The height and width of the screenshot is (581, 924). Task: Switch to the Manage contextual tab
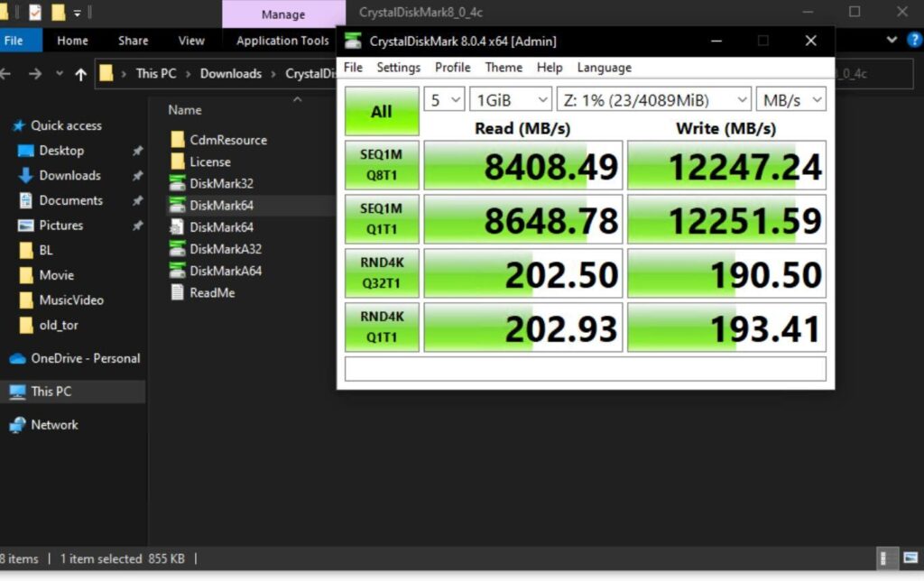283,14
